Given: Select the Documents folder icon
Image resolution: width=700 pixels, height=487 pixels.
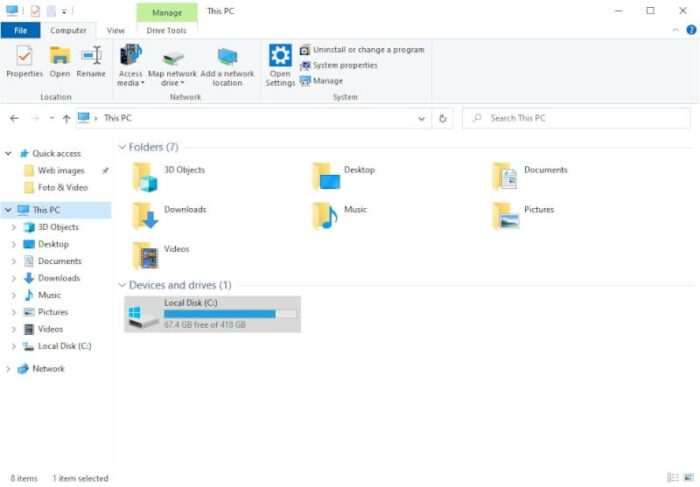Looking at the screenshot, I should pyautogui.click(x=505, y=177).
